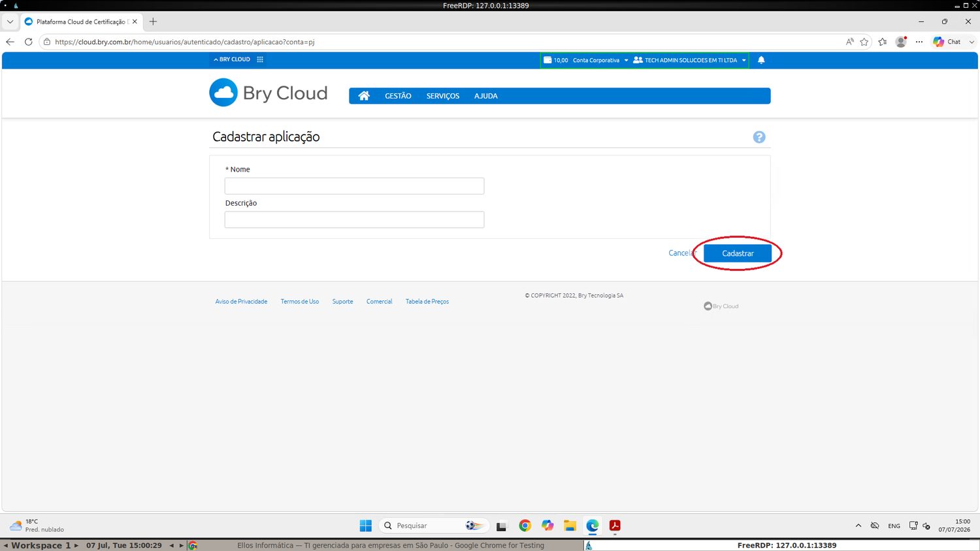Refresh the page with reload icon
The width and height of the screenshot is (980, 551).
point(28,42)
